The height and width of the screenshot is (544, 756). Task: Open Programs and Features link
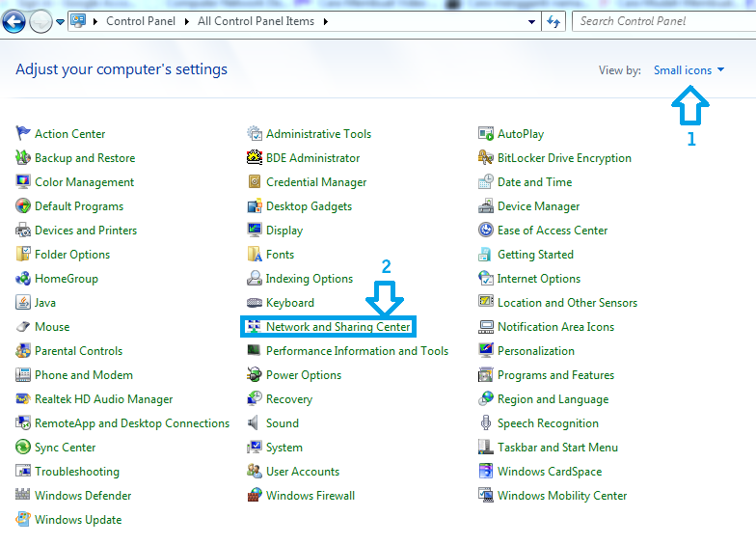click(555, 374)
